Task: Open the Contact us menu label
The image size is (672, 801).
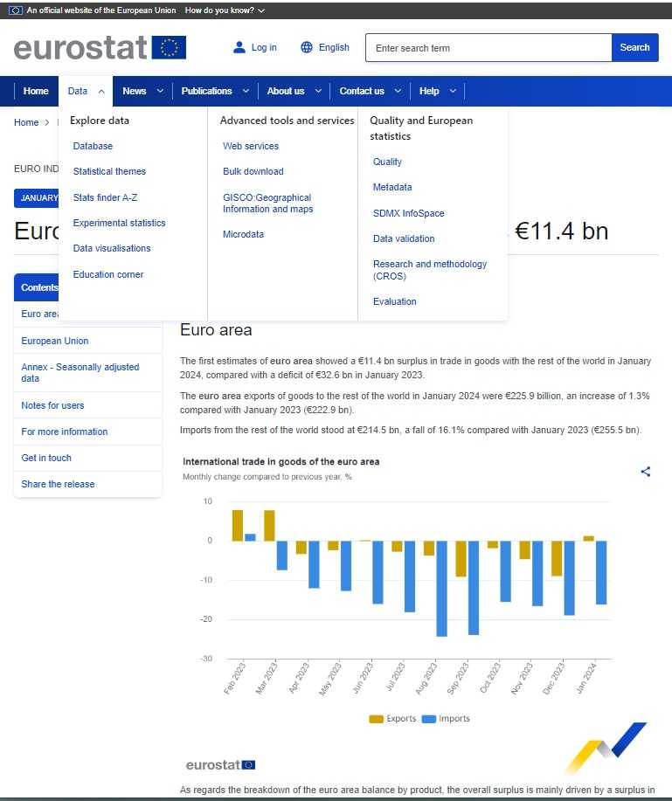Action: click(x=362, y=91)
